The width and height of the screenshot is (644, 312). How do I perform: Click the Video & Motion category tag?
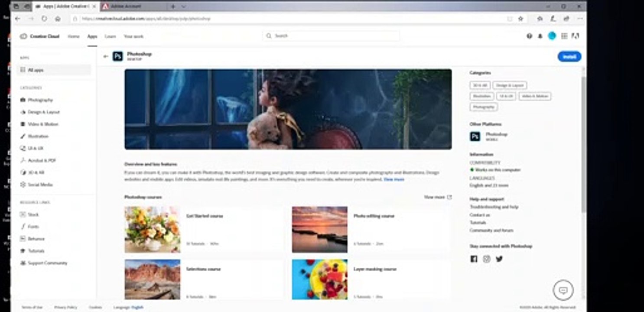(x=535, y=96)
